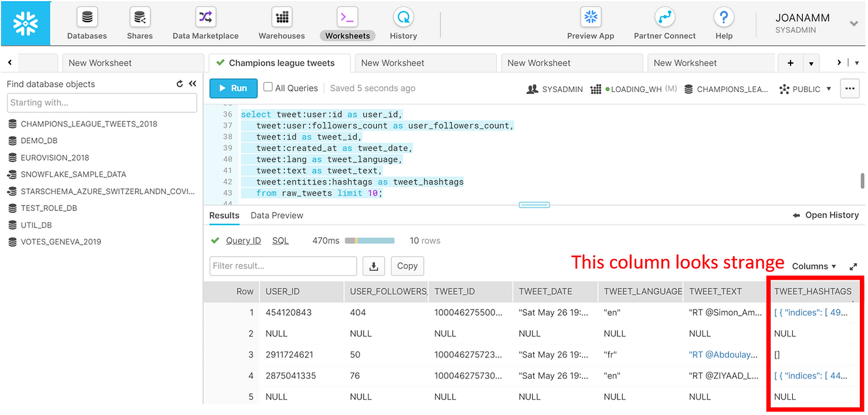Open Partner Connect
Screen dimensions: 868x415
pyautogui.click(x=664, y=25)
